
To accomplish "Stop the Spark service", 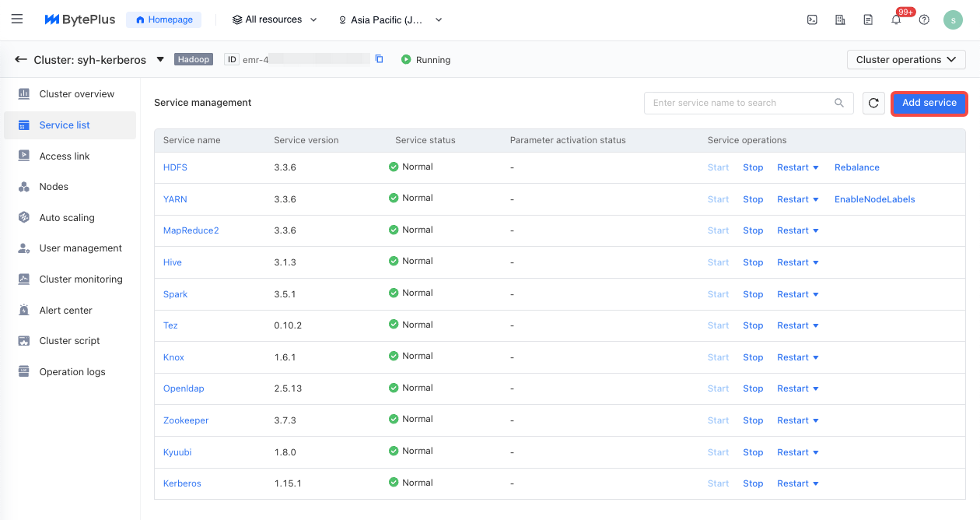I will coord(753,294).
